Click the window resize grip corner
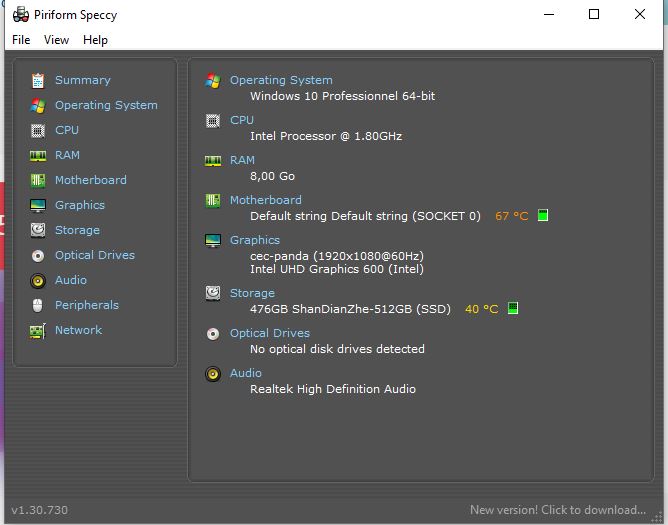 point(657,517)
